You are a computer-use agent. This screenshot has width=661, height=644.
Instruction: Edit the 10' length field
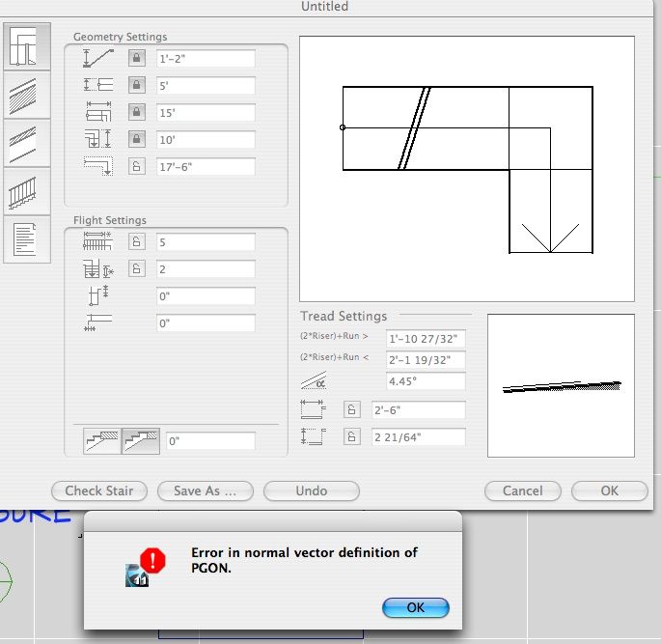click(x=206, y=139)
